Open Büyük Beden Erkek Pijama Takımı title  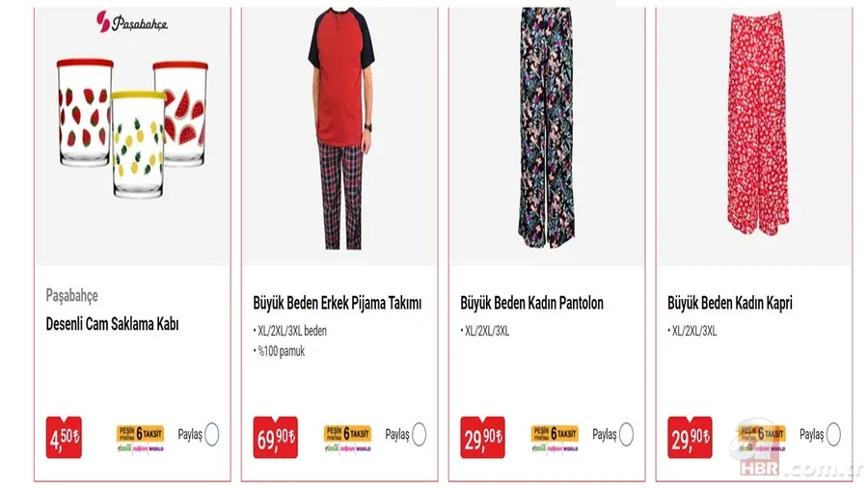(x=338, y=303)
